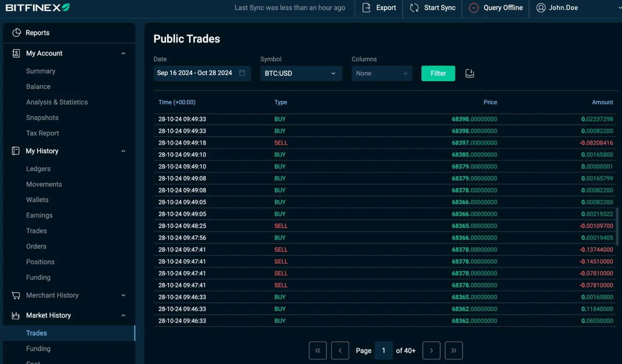Click the Start Sync refresh icon
The image size is (622, 364).
414,7
